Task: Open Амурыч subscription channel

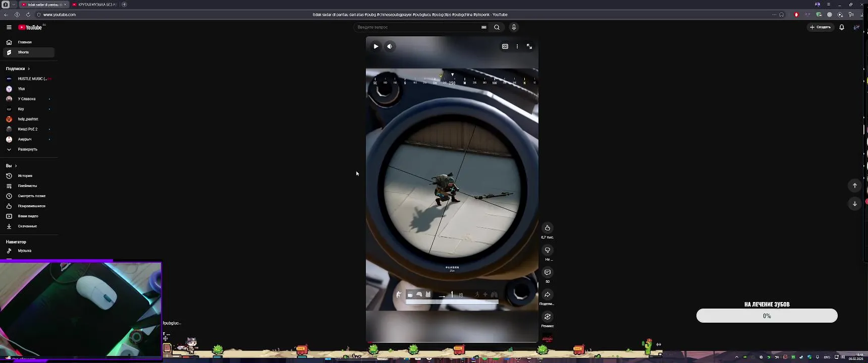Action: [x=29, y=139]
